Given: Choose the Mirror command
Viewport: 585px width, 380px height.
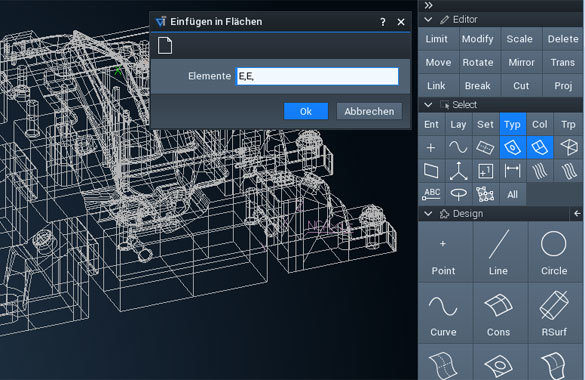Looking at the screenshot, I should tap(521, 62).
